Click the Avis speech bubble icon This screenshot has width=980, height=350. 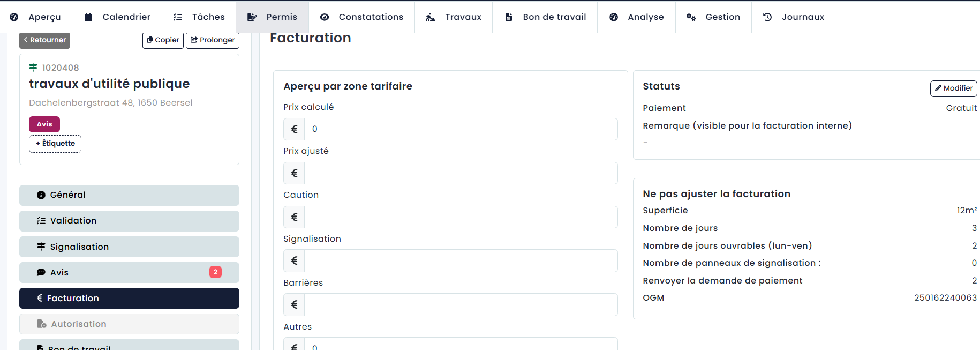pyautogui.click(x=41, y=272)
